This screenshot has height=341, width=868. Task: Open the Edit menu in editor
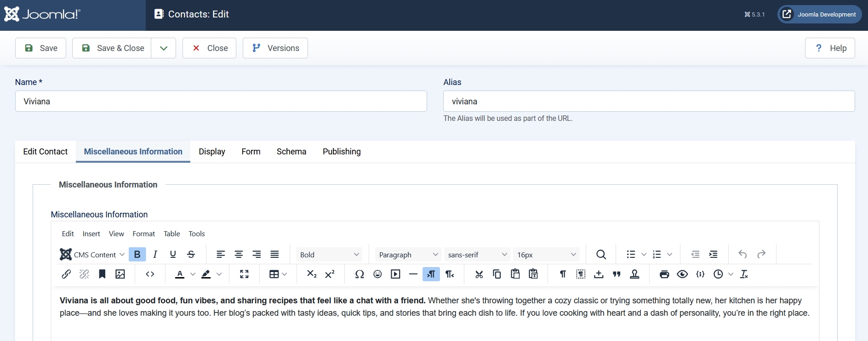[68, 233]
